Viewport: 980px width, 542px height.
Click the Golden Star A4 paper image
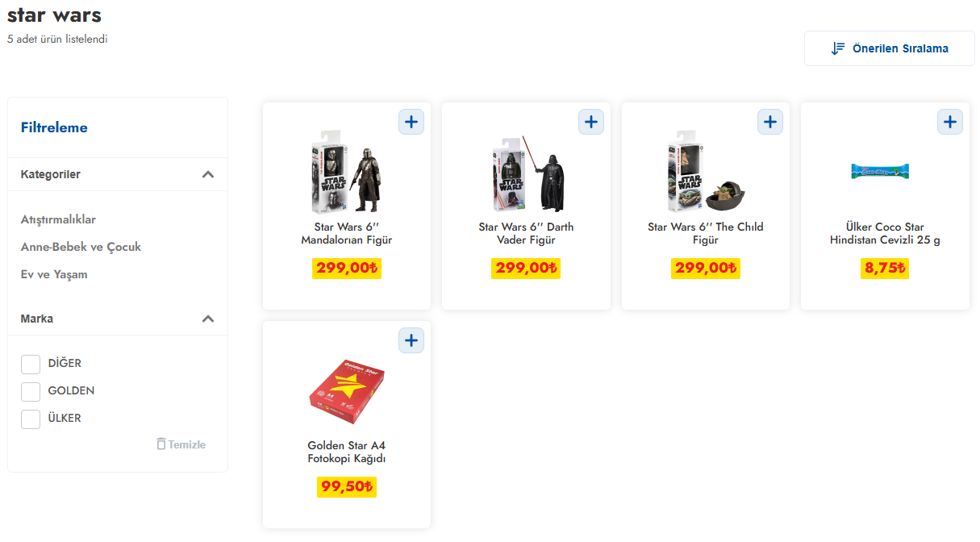click(x=347, y=390)
